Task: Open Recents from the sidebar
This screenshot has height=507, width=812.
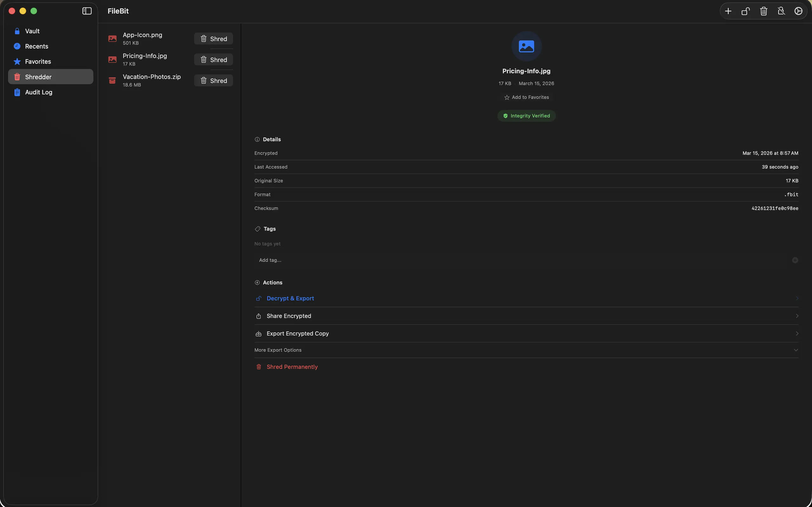Action: click(x=36, y=46)
